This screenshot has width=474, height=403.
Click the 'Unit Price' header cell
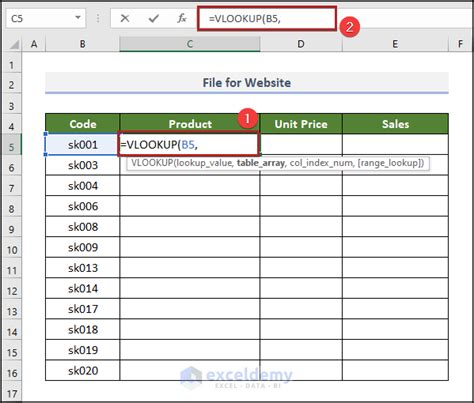pyautogui.click(x=301, y=124)
